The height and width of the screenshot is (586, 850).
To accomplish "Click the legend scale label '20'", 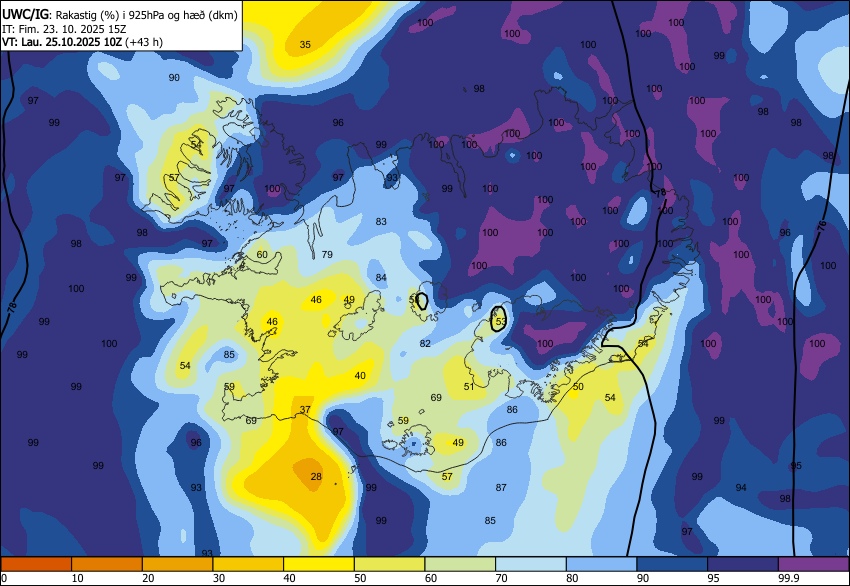I will [x=148, y=578].
